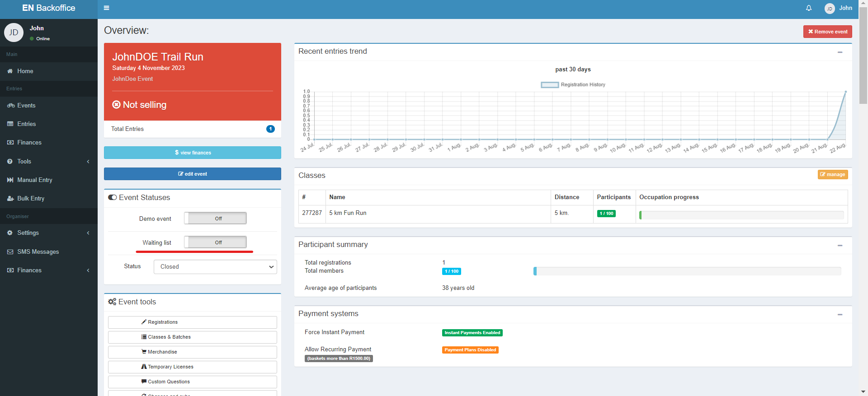Click the Tools question-mark icon
868x396 pixels.
point(10,161)
